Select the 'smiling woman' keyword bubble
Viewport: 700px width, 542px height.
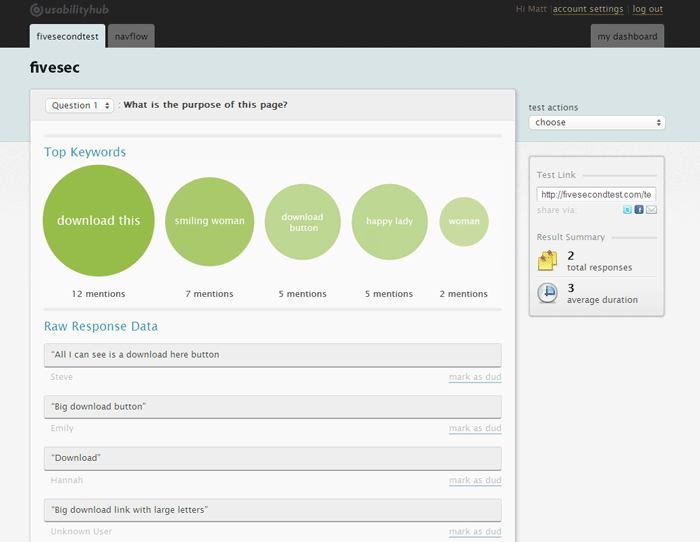(x=209, y=221)
